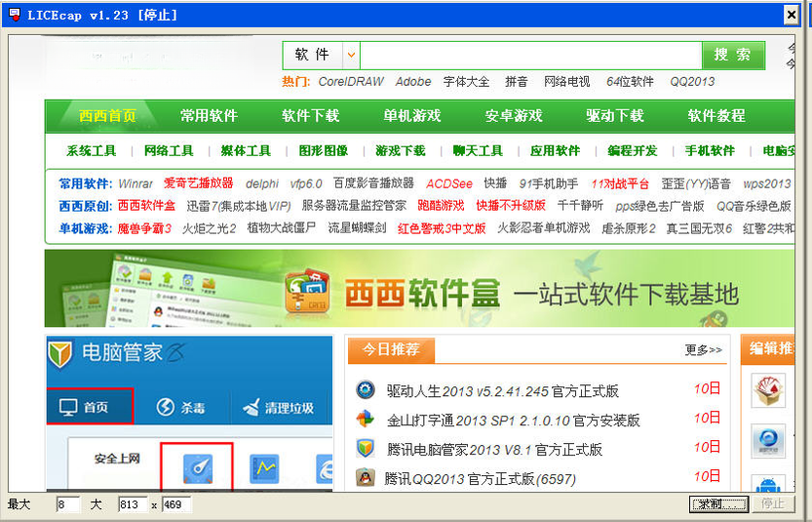Close the LICEcap window
812x522 pixels.
(792, 15)
